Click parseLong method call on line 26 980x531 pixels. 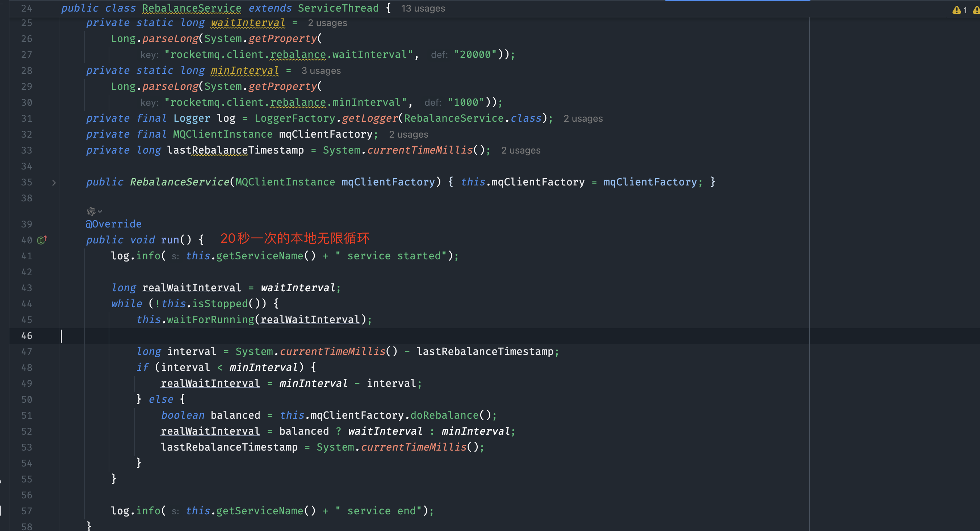(x=171, y=39)
